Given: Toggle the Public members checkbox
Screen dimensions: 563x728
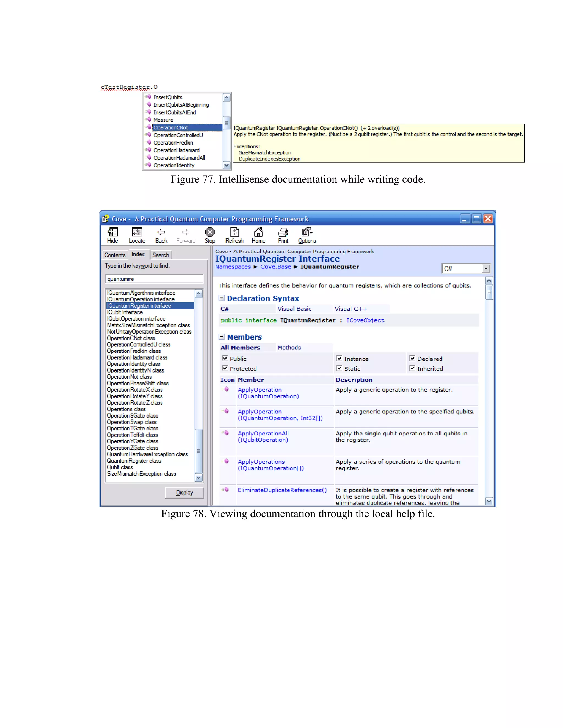Looking at the screenshot, I should tap(225, 358).
